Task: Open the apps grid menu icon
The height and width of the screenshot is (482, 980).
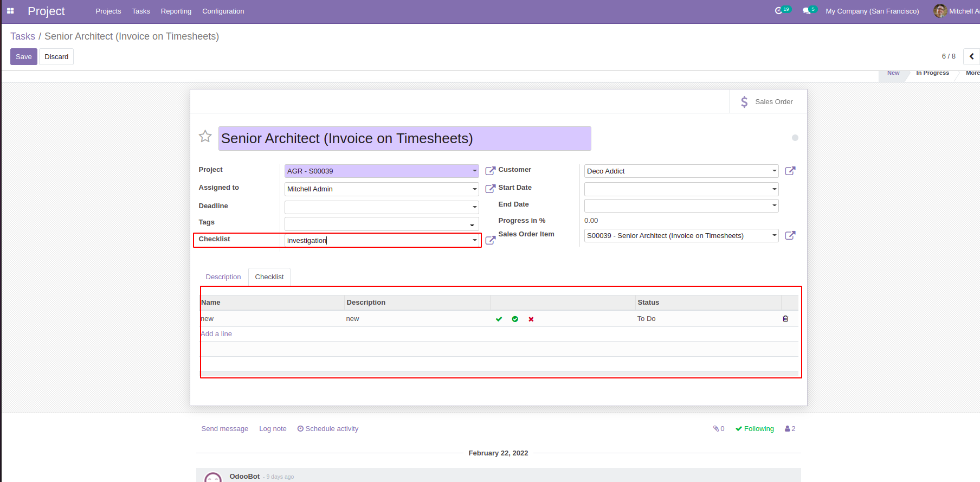Action: click(10, 11)
